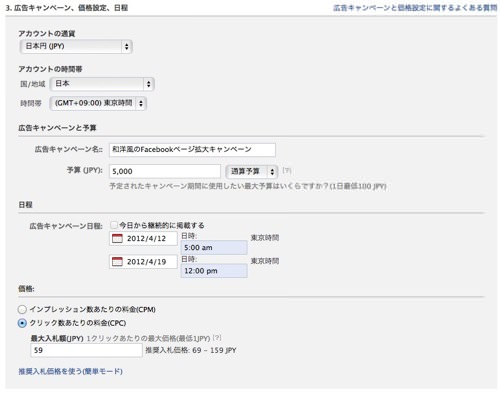Open calendar icon for start date 2012/4/12
This screenshot has height=393, width=500.
tap(117, 239)
